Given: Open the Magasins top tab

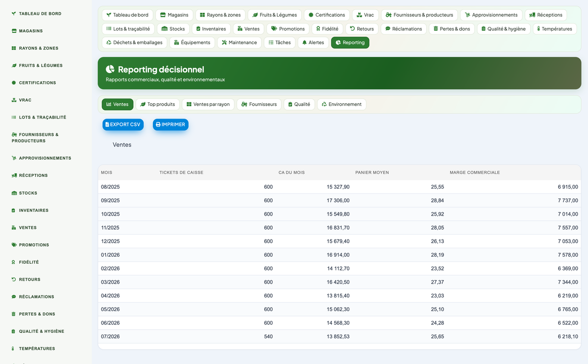Looking at the screenshot, I should click(174, 15).
